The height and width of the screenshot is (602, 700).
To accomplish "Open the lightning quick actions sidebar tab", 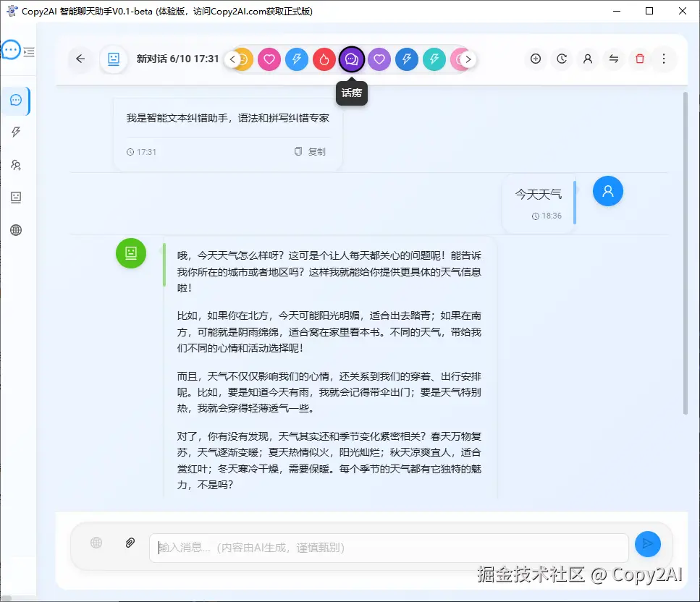I will [16, 132].
